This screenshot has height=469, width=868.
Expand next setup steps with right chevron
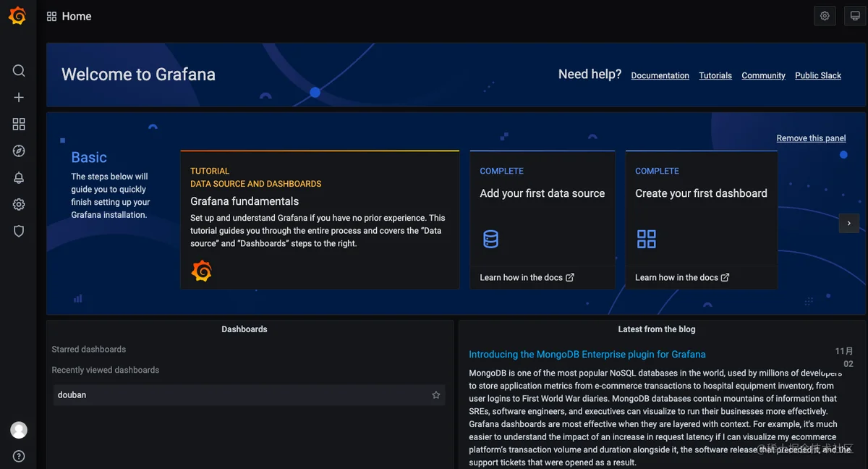pyautogui.click(x=849, y=224)
